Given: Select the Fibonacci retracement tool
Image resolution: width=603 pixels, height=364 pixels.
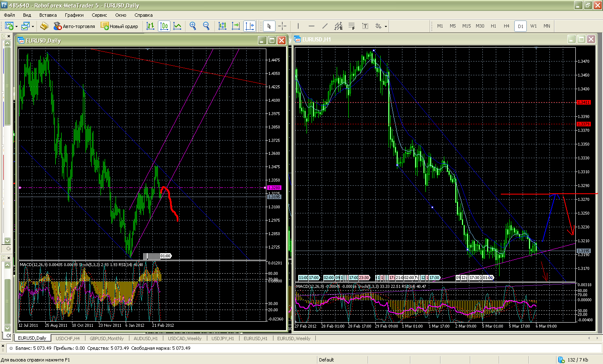Looking at the screenshot, I should point(352,26).
